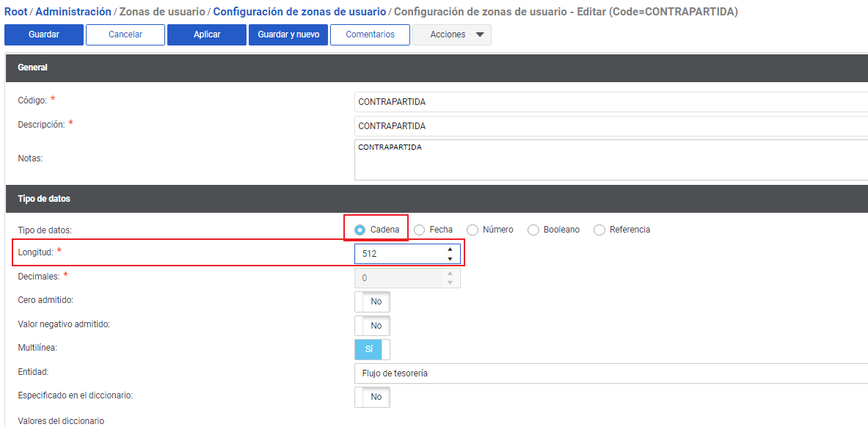This screenshot has height=427, width=868.
Task: Enable Valor negativo admitido switch
Action: 372,325
